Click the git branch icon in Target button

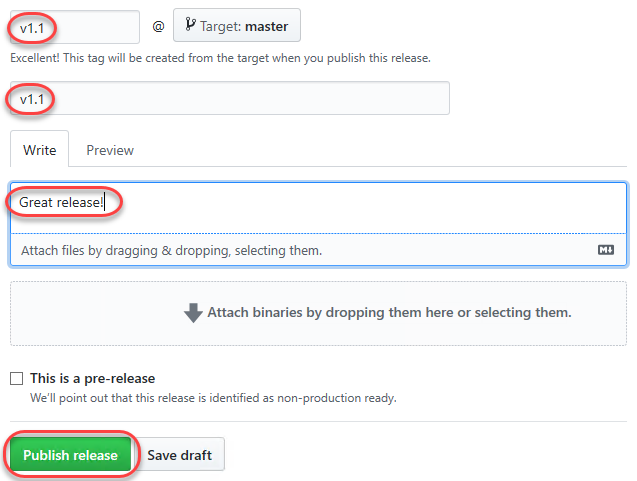[190, 24]
